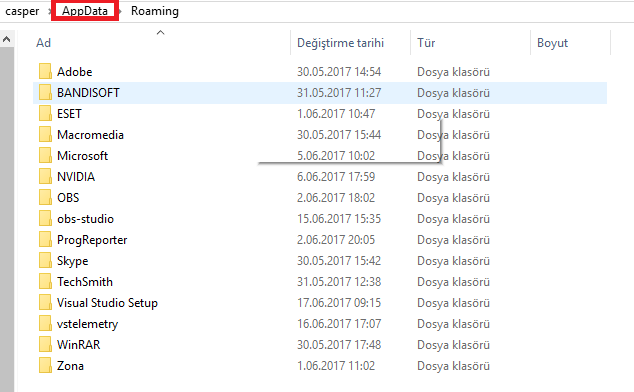Click the Adobe folder icon
This screenshot has height=392, width=634.
[45, 72]
